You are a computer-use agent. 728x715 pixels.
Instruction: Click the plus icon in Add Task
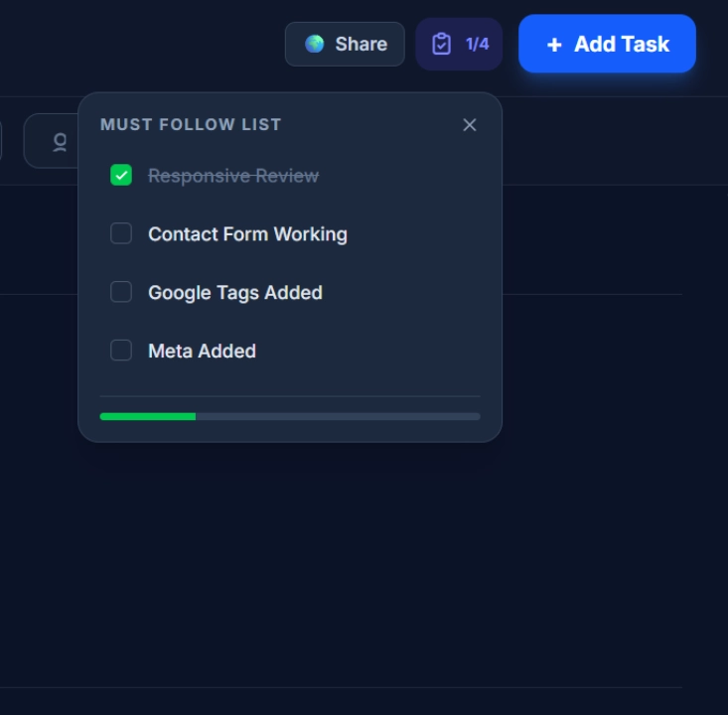[554, 45]
